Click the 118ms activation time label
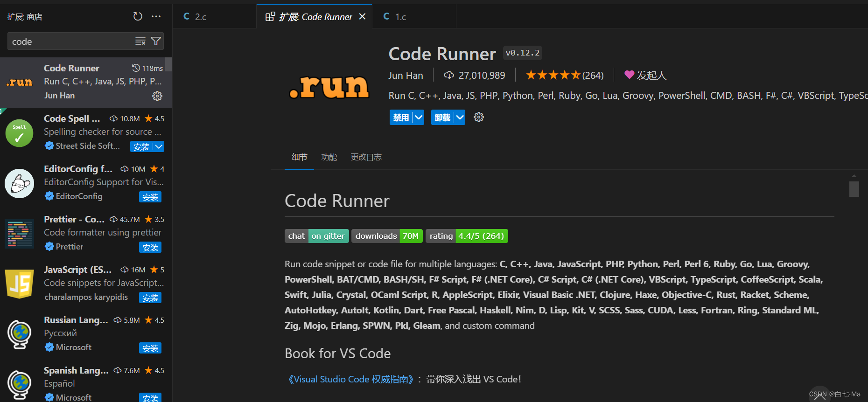This screenshot has height=402, width=868. tap(152, 68)
